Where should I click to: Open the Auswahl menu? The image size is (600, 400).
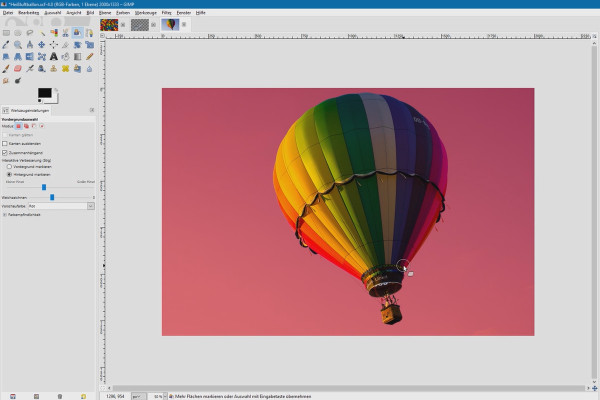[x=53, y=13]
